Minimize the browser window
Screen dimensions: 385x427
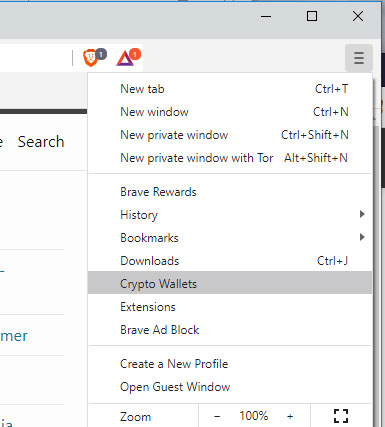click(266, 16)
